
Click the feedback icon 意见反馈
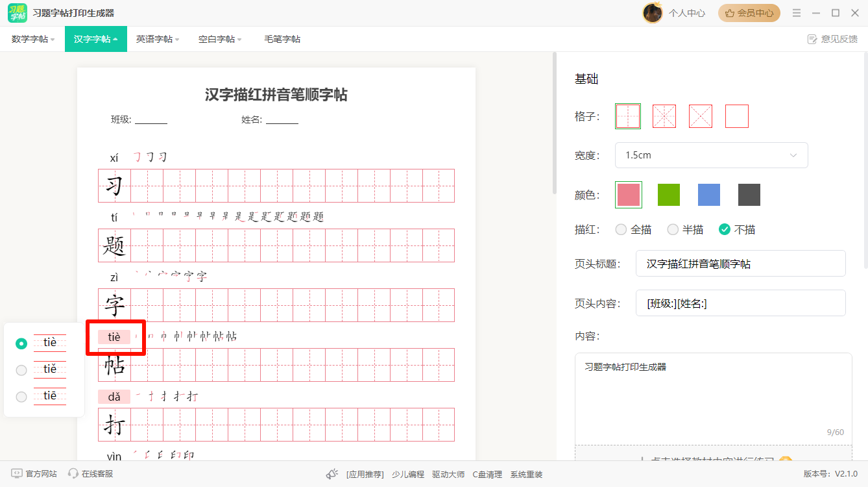click(x=812, y=39)
